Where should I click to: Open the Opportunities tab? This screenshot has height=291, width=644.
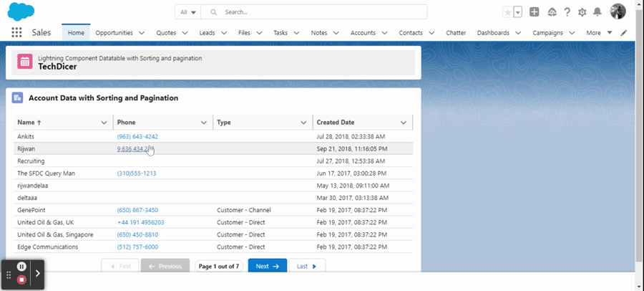114,33
